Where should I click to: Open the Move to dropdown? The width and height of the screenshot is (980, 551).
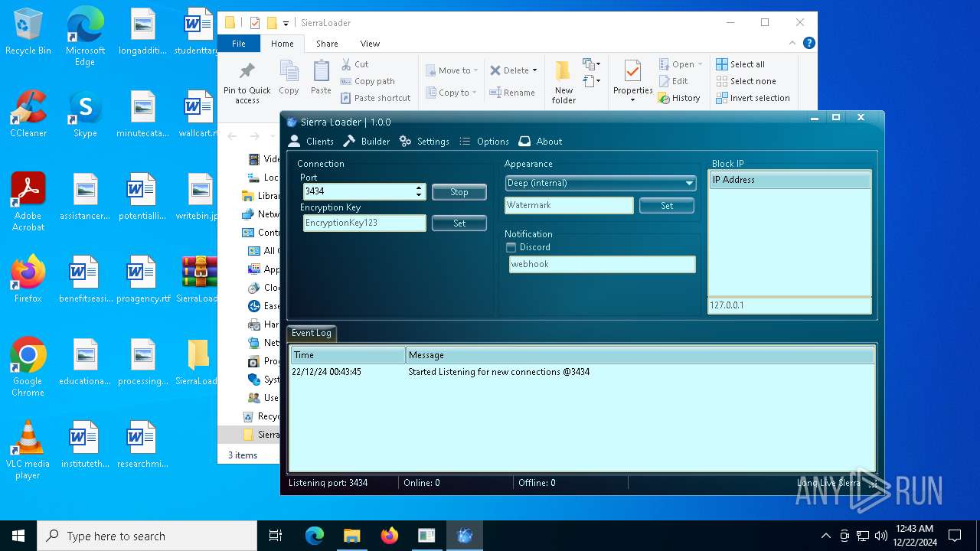[452, 70]
